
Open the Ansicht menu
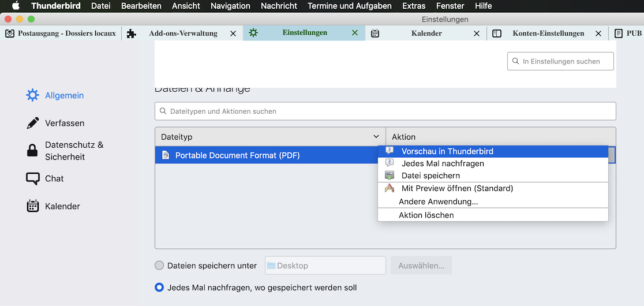(186, 6)
